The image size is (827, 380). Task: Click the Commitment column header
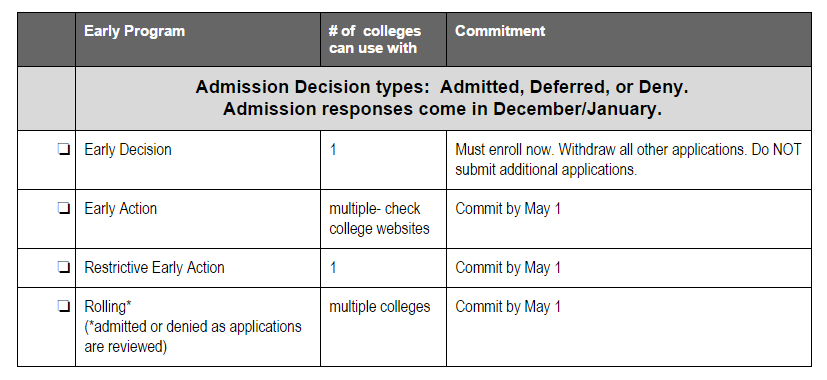pos(500,31)
